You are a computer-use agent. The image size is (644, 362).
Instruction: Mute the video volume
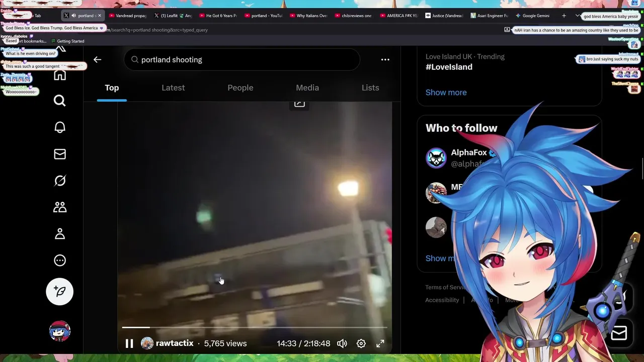(342, 343)
